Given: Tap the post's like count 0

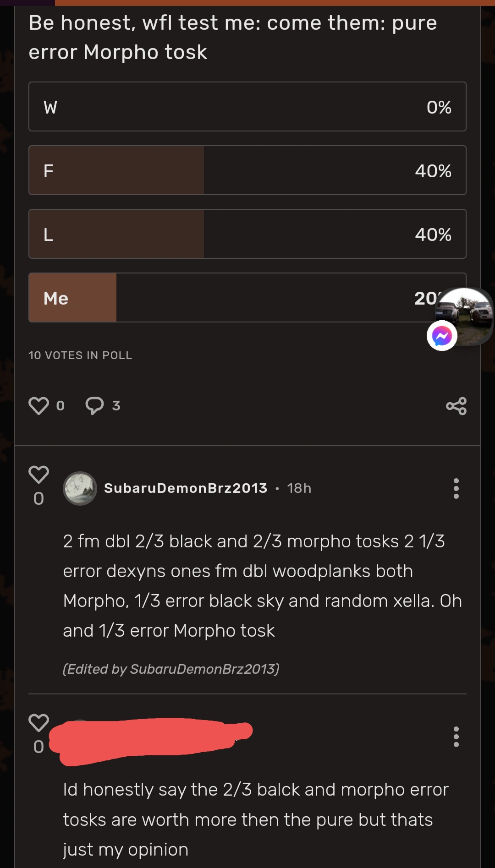Looking at the screenshot, I should click(x=60, y=406).
